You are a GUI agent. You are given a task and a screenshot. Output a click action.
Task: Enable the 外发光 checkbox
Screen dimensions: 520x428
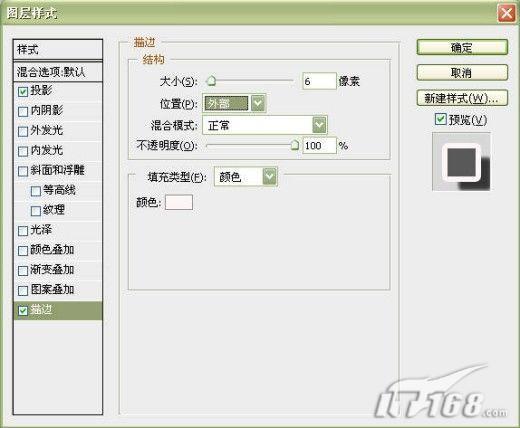point(23,131)
